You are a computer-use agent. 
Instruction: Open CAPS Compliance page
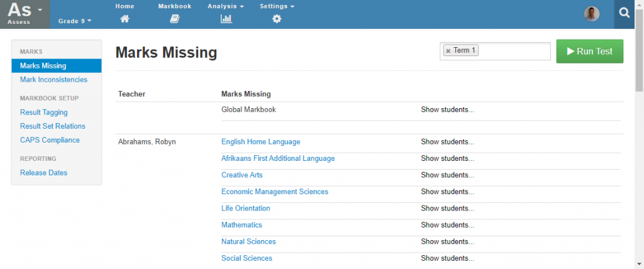[50, 140]
